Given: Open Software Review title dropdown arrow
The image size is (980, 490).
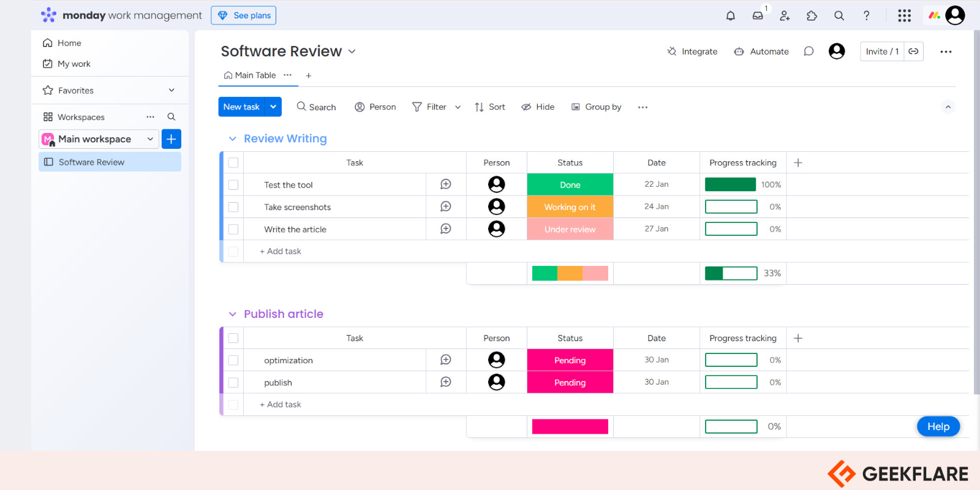Looking at the screenshot, I should (x=352, y=51).
